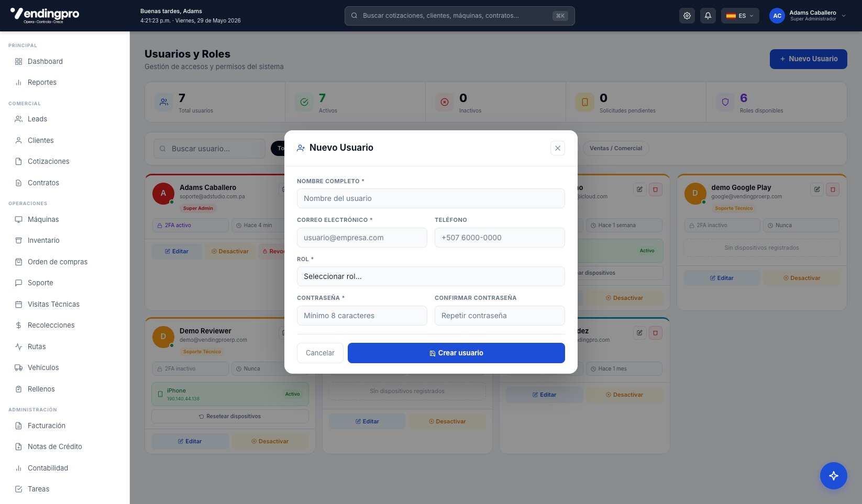Click edit icon on demo Google Play card
The width and height of the screenshot is (862, 504).
(817, 189)
